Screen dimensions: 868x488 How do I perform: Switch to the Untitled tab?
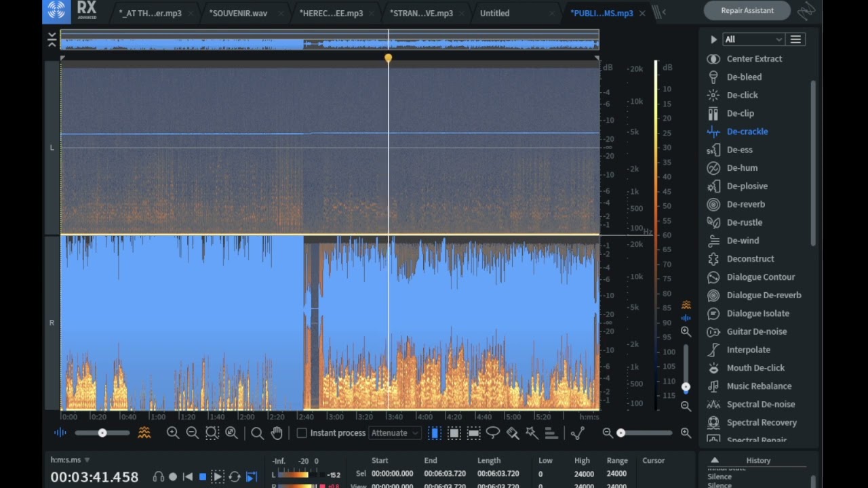pyautogui.click(x=494, y=13)
